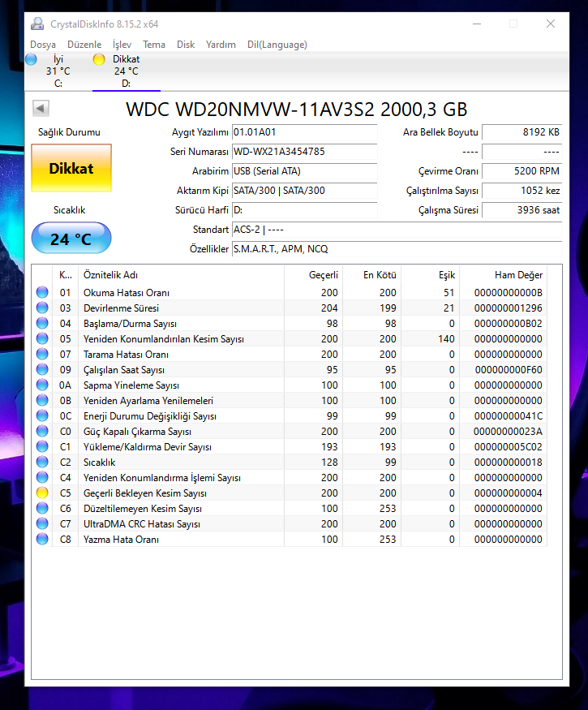Screen dimensions: 588x710
Task: Click the Çalışma Süresi value 3936 saat
Action: (522, 210)
